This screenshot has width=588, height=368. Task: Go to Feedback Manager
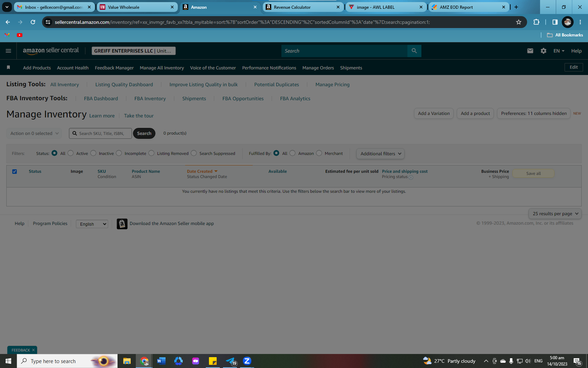114,68
